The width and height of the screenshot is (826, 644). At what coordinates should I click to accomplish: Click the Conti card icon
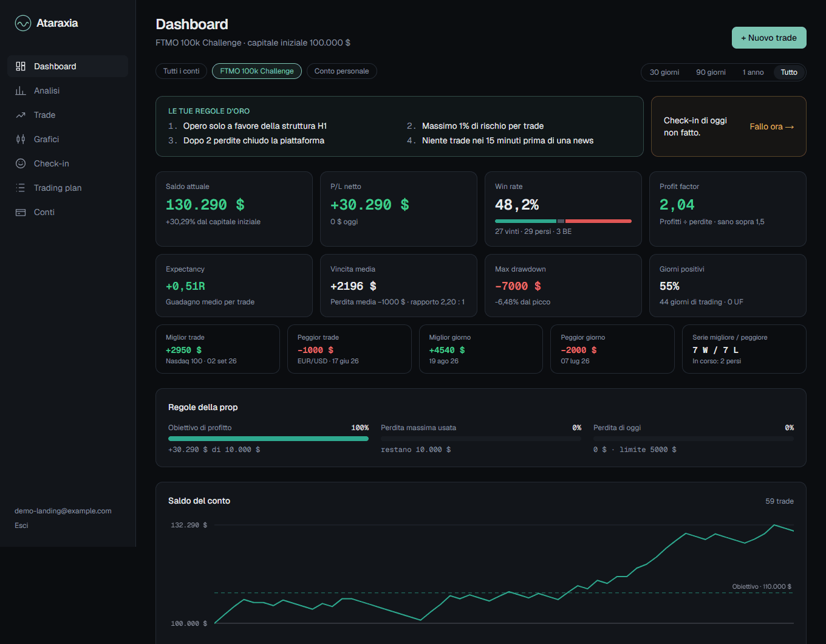pyautogui.click(x=21, y=212)
